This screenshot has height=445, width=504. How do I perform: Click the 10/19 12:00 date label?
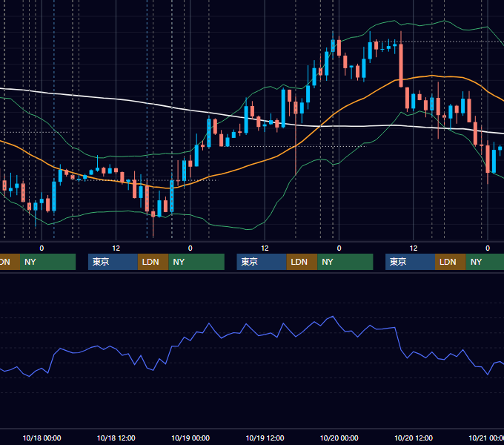265,438
